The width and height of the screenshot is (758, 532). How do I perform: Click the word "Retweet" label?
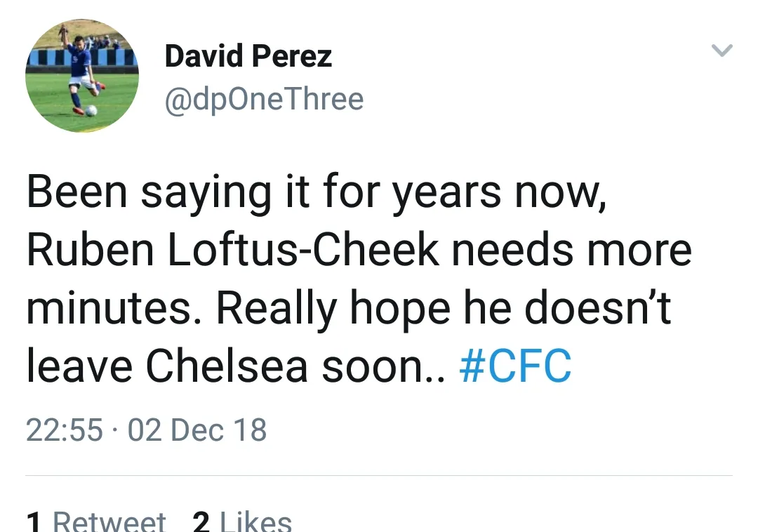point(109,521)
